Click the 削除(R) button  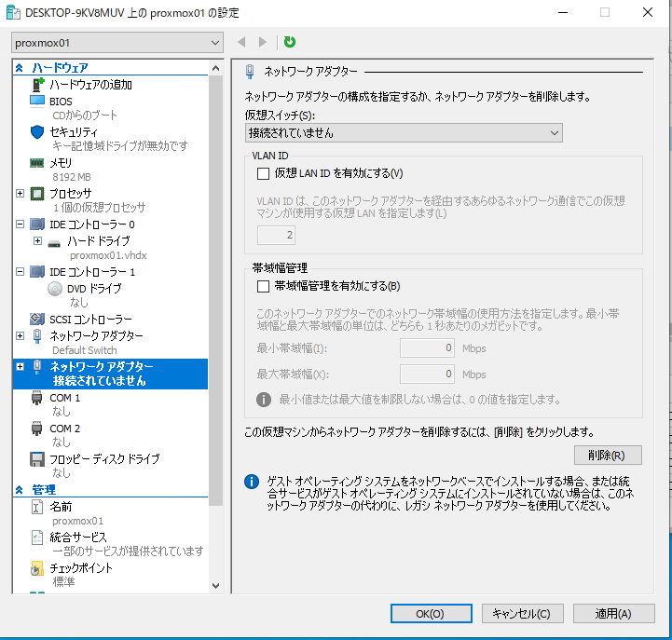tap(607, 456)
